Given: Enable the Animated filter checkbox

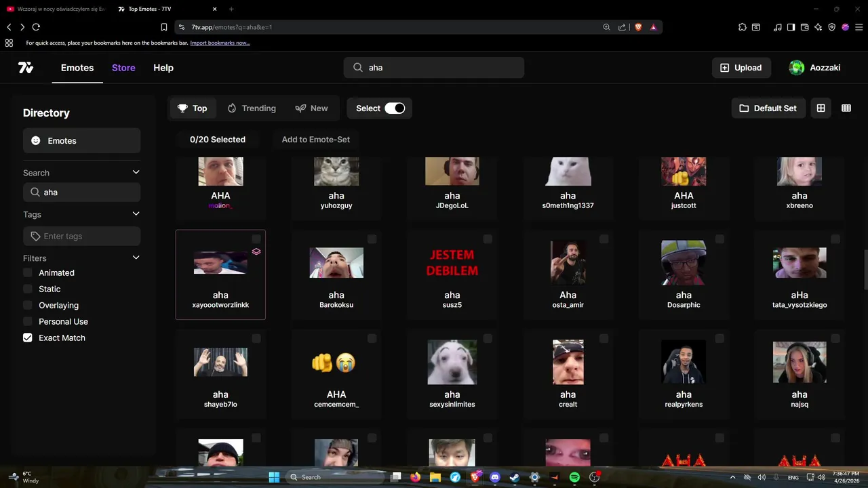Looking at the screenshot, I should (28, 272).
